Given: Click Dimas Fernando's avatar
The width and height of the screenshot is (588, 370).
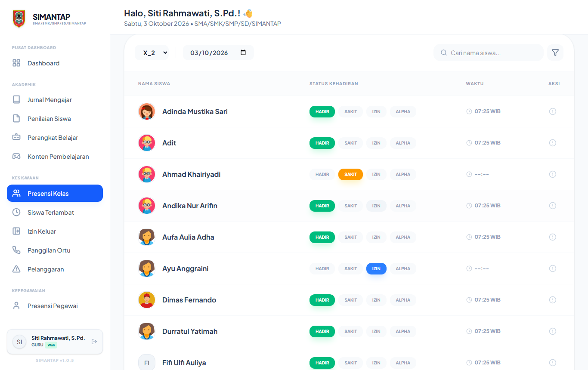Looking at the screenshot, I should (147, 300).
